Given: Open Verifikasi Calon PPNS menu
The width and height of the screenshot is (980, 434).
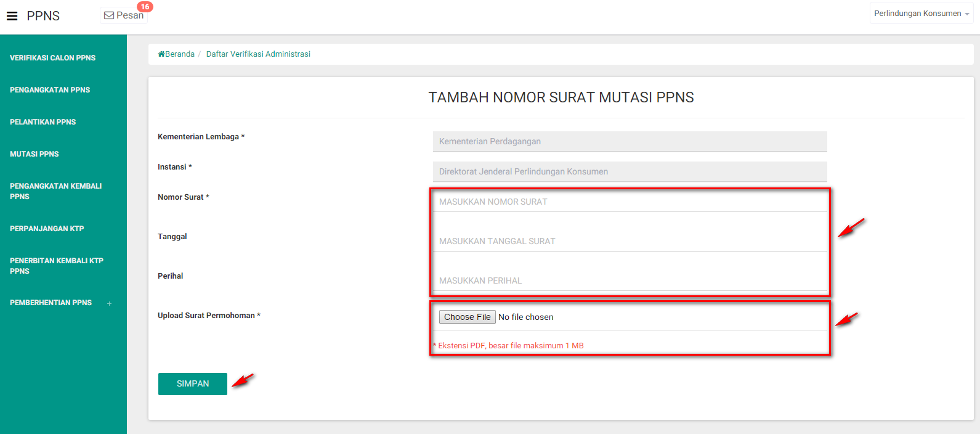Looking at the screenshot, I should [53, 58].
